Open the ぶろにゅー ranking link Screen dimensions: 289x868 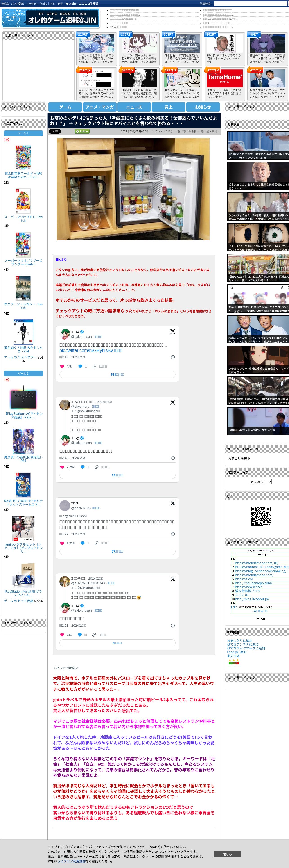point(243,595)
